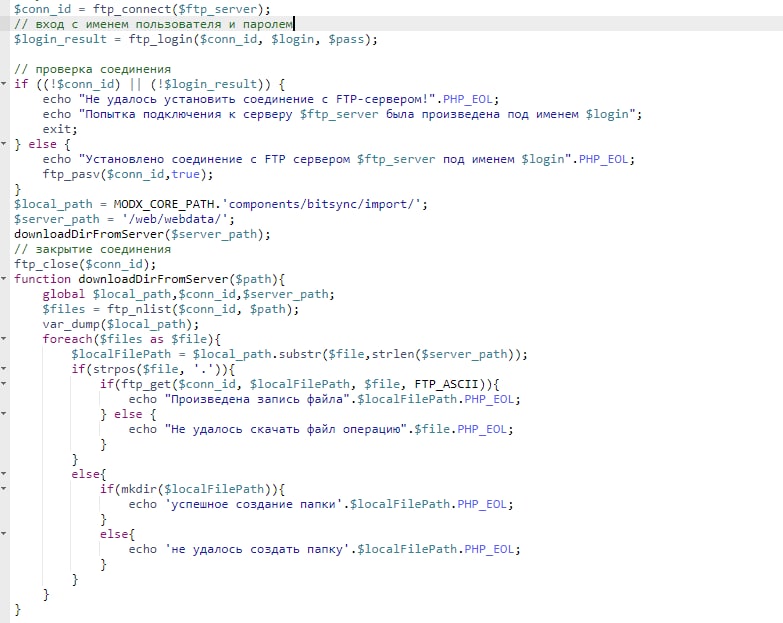
Task: Fold the else block before 'Не удалось скачать'
Action: pyautogui.click(x=3, y=413)
